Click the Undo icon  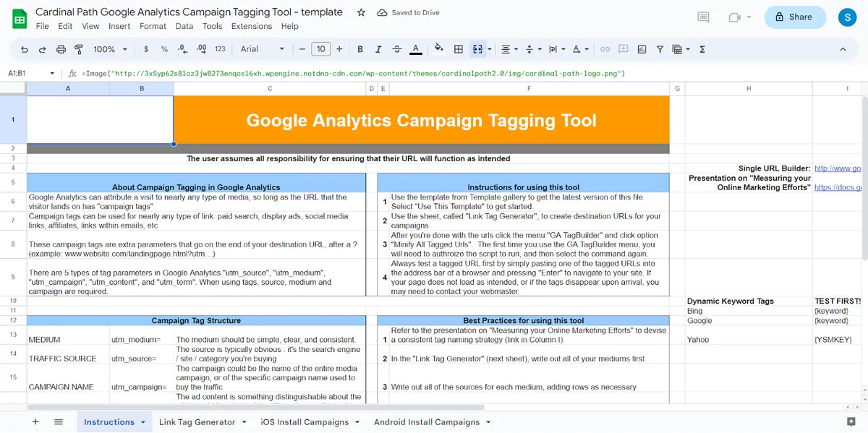25,49
